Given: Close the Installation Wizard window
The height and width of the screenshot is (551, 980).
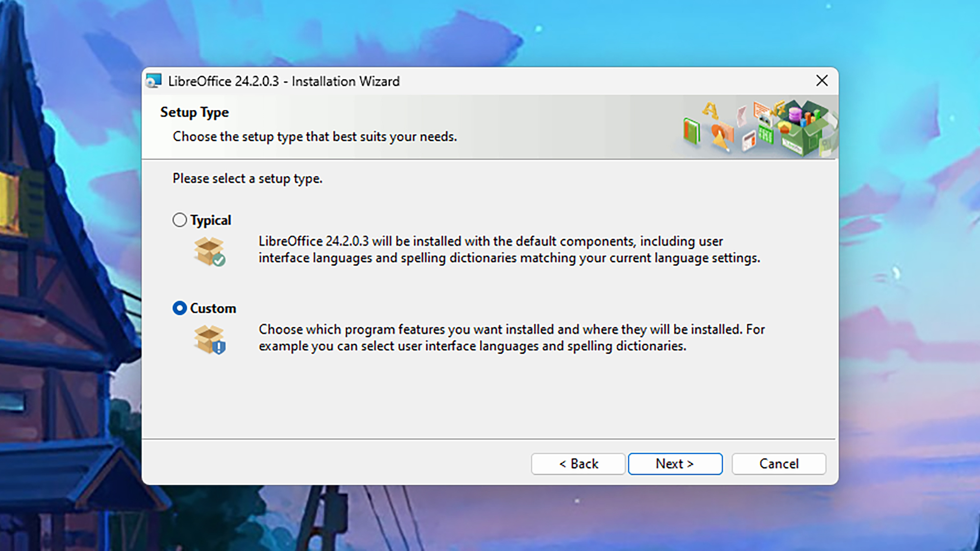Looking at the screenshot, I should pos(822,81).
